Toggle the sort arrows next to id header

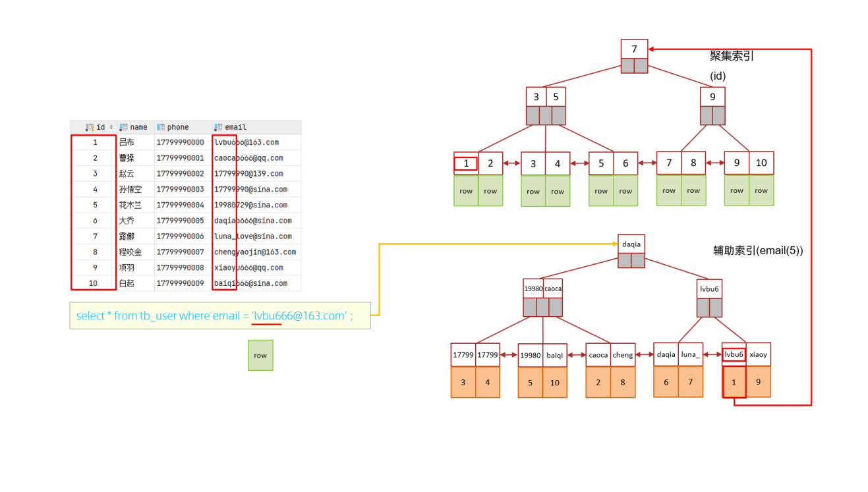tap(111, 127)
